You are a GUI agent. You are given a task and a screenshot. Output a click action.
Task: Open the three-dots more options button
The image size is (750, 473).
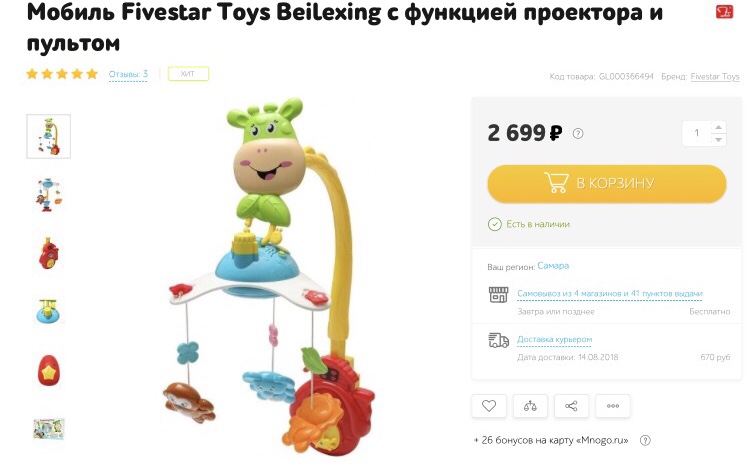click(x=613, y=406)
